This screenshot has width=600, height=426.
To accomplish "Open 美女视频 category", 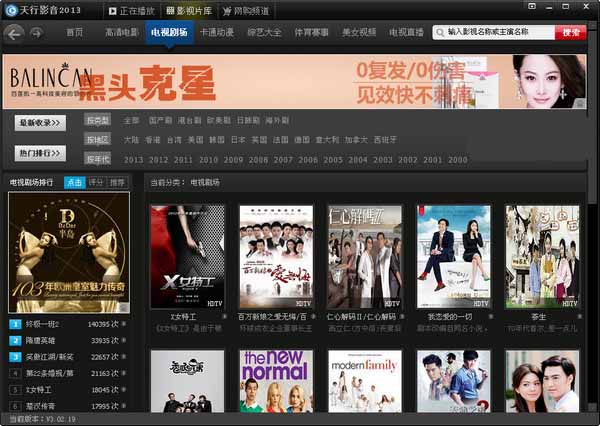I will 359,33.
